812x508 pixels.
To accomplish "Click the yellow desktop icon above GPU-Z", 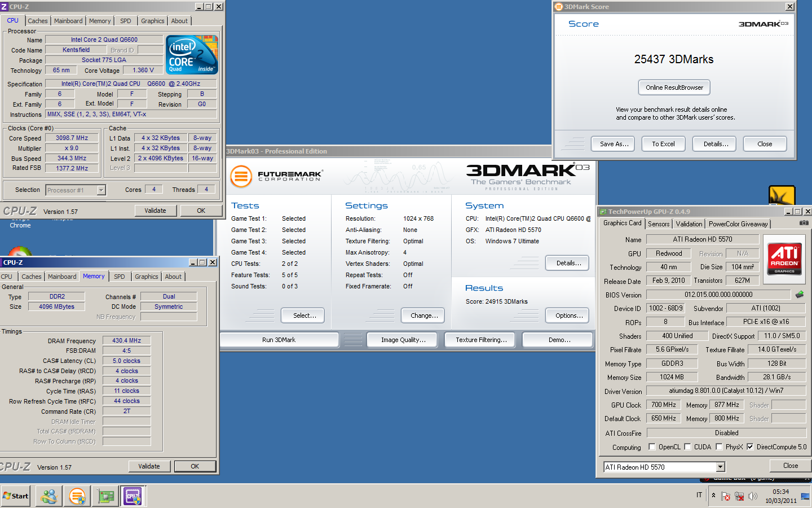I will pos(782,195).
